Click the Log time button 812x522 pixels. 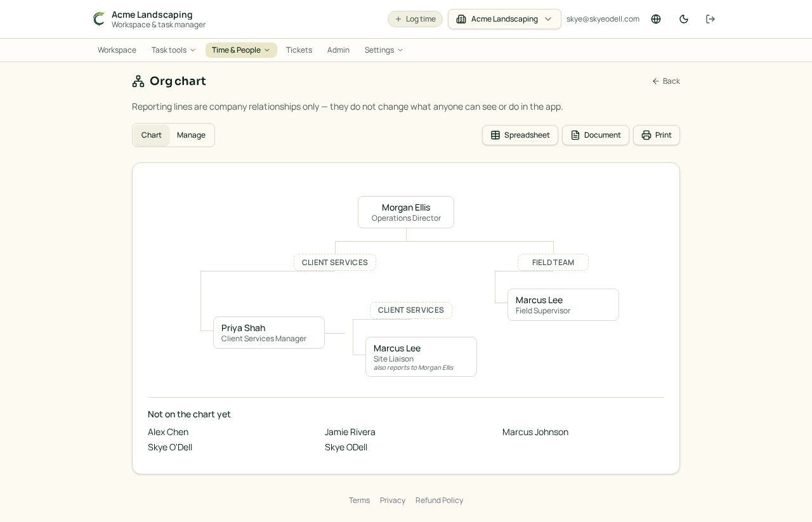(415, 19)
